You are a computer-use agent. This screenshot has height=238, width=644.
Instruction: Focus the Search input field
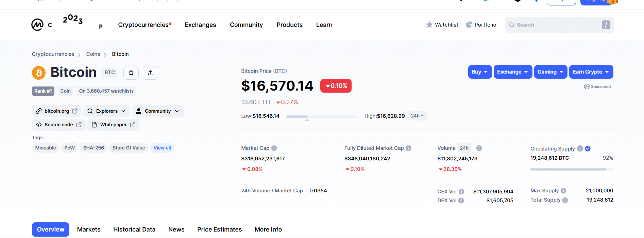[559, 25]
